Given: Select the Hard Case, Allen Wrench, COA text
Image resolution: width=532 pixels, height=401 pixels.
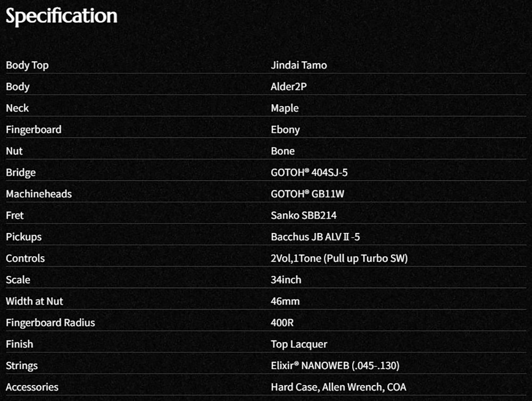Looking at the screenshot, I should pos(338,387).
